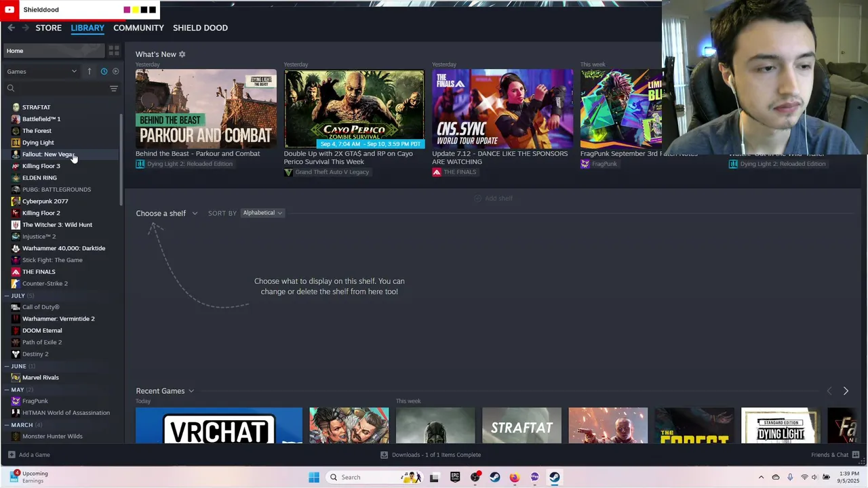Open the COMMUNITY tab

coord(138,28)
